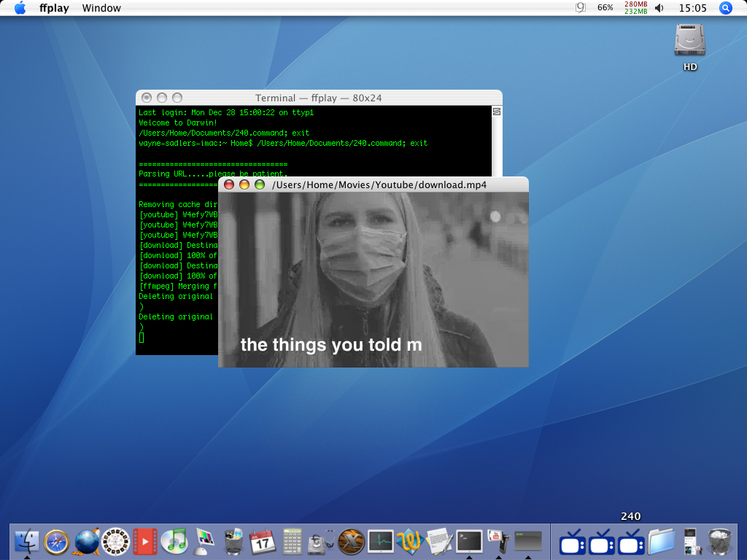
Task: Click the download.mp4 window title path
Action: [379, 184]
